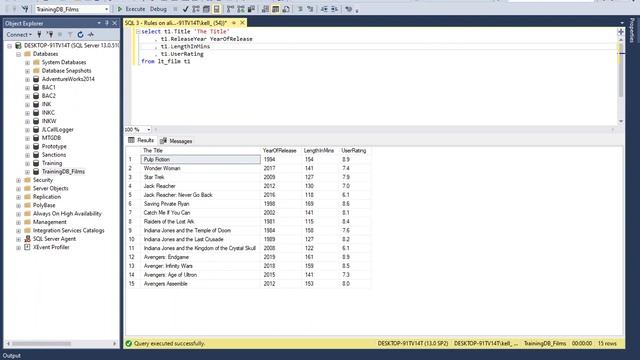The width and height of the screenshot is (640, 360).
Task: Click Uncomment selected lines icon
Action: point(310,9)
